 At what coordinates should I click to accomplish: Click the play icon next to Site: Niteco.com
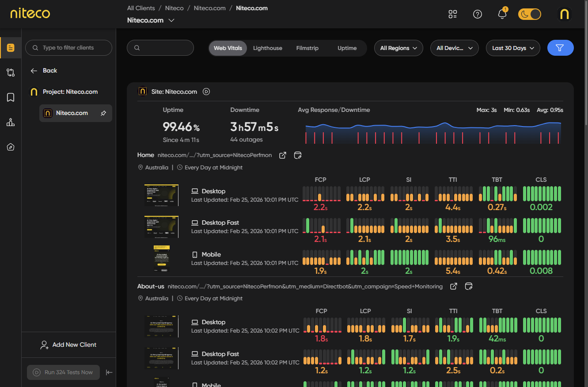tap(206, 92)
